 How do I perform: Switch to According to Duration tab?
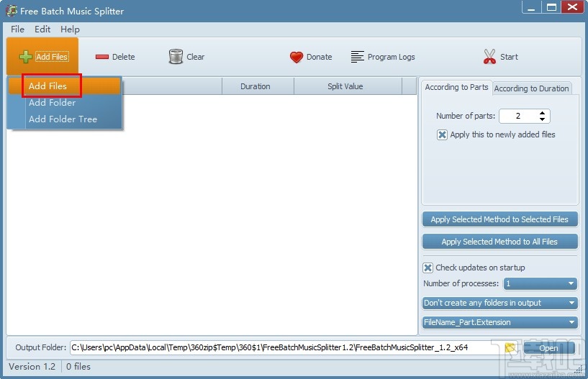[531, 88]
